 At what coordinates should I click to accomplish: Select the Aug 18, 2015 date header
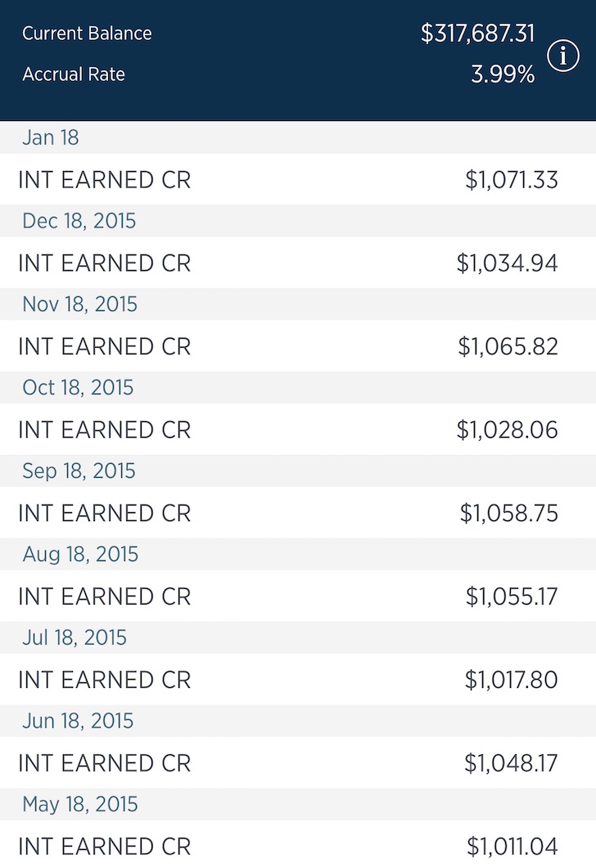point(80,554)
